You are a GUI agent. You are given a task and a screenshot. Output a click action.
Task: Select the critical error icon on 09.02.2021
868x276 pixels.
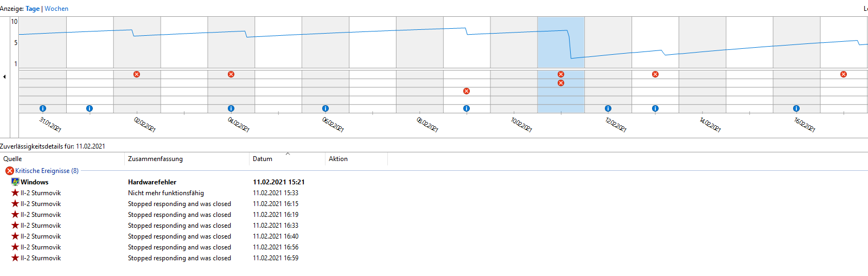[x=467, y=91]
